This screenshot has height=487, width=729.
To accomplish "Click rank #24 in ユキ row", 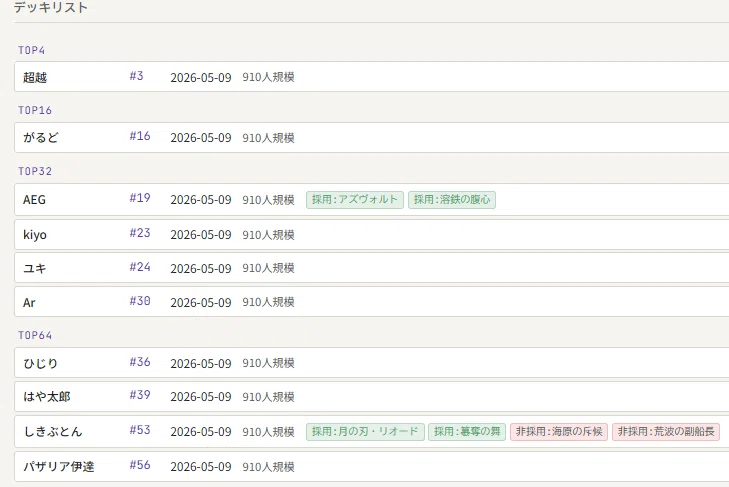I will point(140,267).
